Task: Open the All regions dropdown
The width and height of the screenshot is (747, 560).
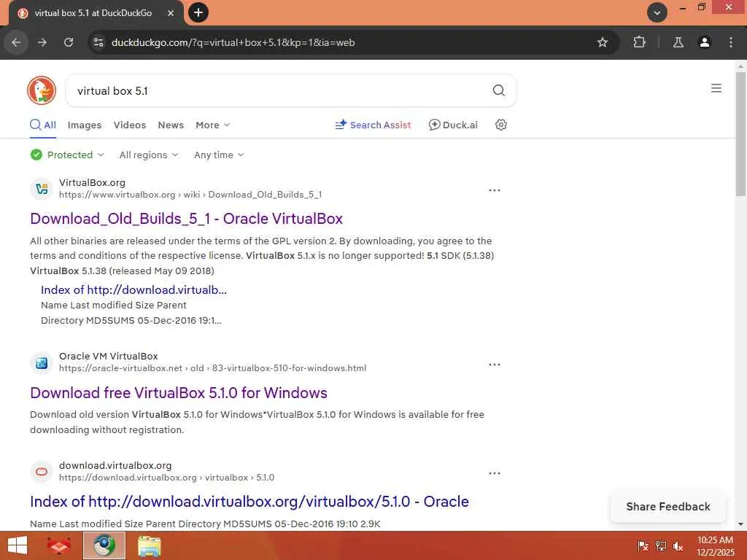Action: click(149, 155)
